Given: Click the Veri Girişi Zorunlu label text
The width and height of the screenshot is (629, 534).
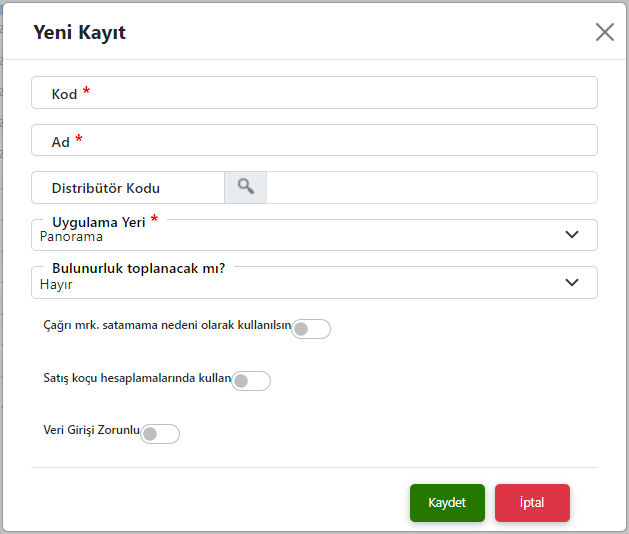Looking at the screenshot, I should tap(91, 429).
